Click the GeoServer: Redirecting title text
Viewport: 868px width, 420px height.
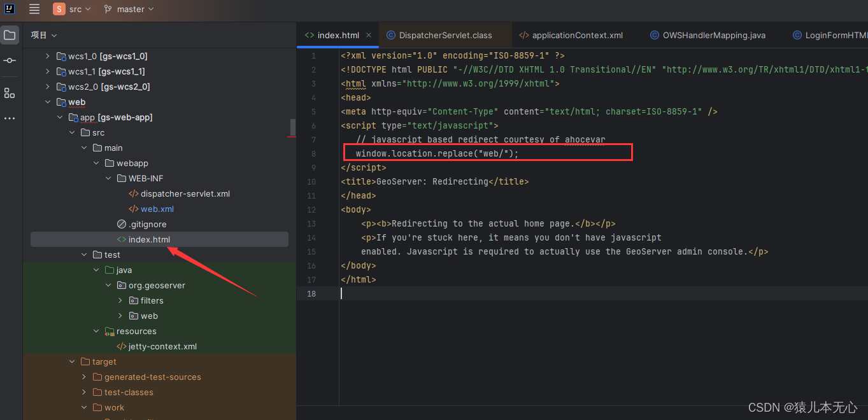point(432,181)
